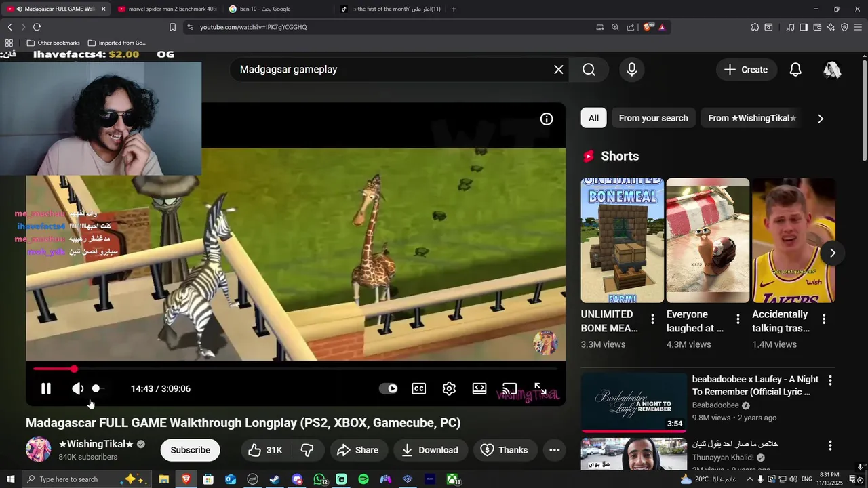The height and width of the screenshot is (488, 868).
Task: Open Brave Rewards triangle icon
Action: pyautogui.click(x=662, y=27)
